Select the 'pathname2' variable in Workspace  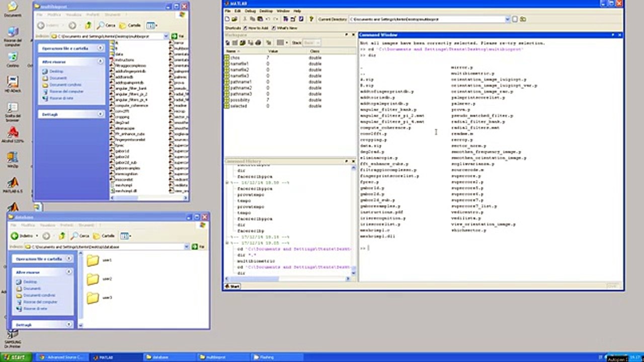240,88
